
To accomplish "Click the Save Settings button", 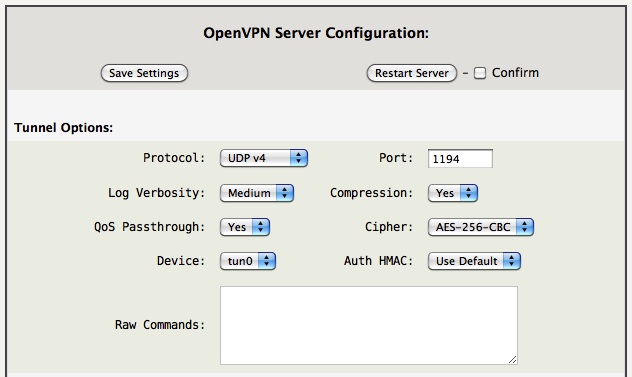I will click(x=144, y=73).
